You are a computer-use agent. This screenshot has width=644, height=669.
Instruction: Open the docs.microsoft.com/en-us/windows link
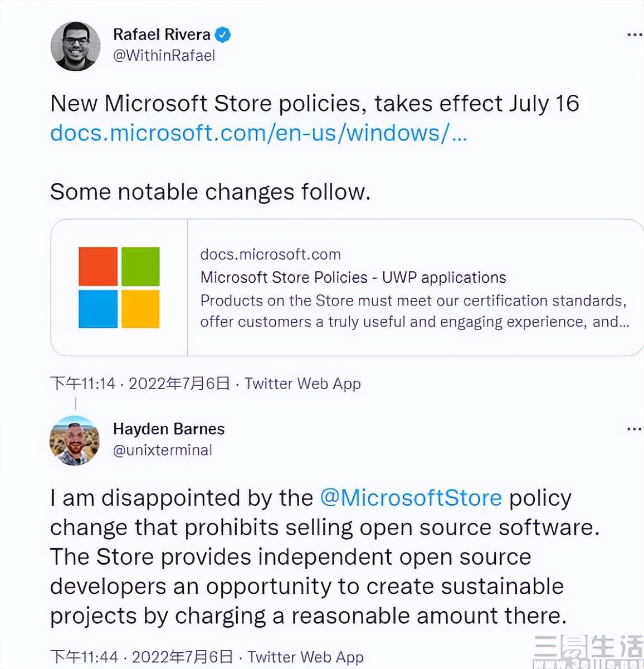click(258, 133)
